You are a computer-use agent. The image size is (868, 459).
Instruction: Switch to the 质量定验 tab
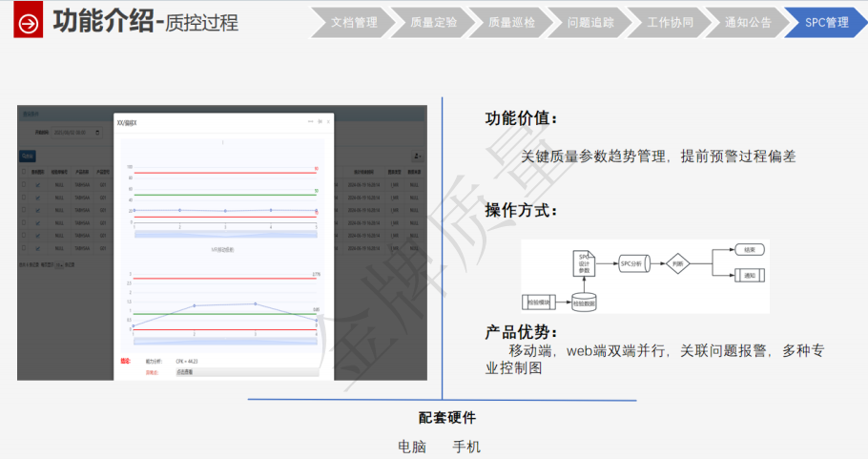pos(432,23)
